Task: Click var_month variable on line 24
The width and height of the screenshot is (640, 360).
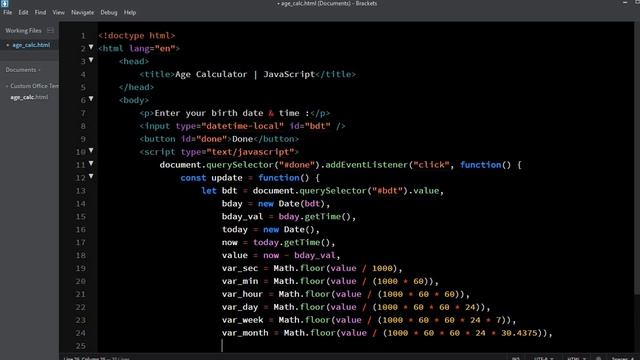Action: [245, 333]
